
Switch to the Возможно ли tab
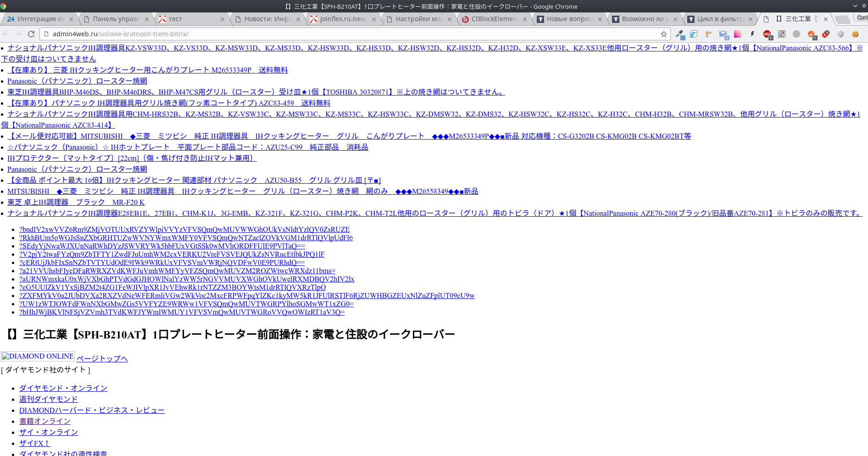pyautogui.click(x=645, y=19)
